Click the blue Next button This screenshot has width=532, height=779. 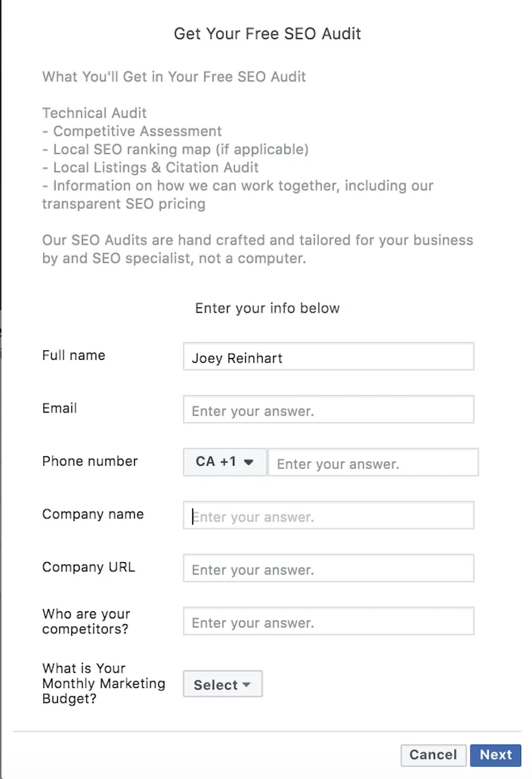(496, 755)
